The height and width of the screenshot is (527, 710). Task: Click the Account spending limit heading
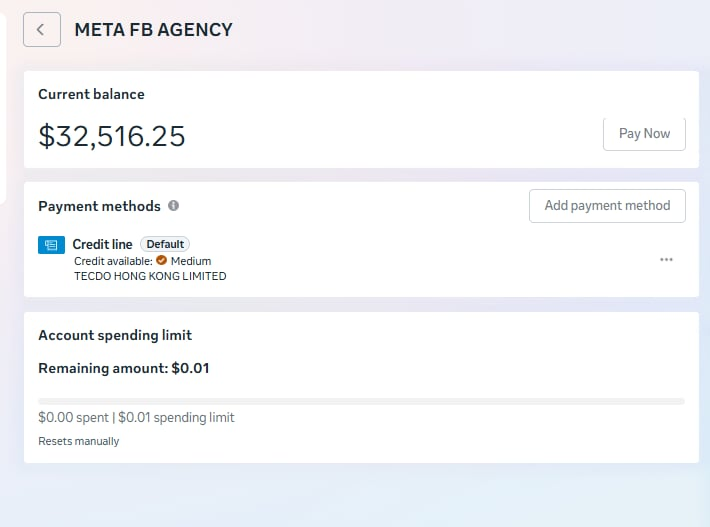[115, 335]
